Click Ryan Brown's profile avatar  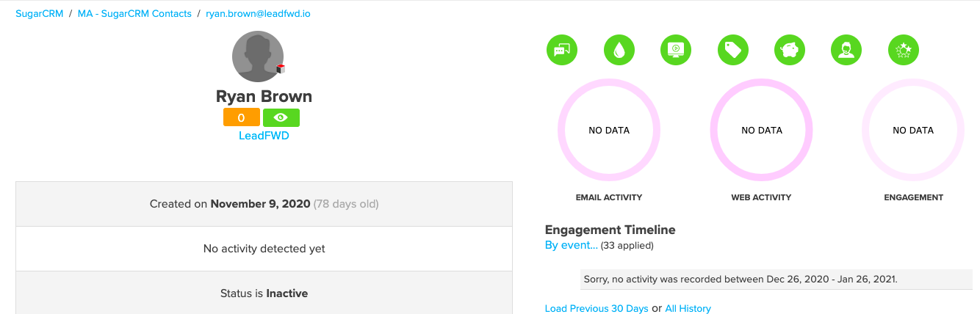[x=258, y=56]
